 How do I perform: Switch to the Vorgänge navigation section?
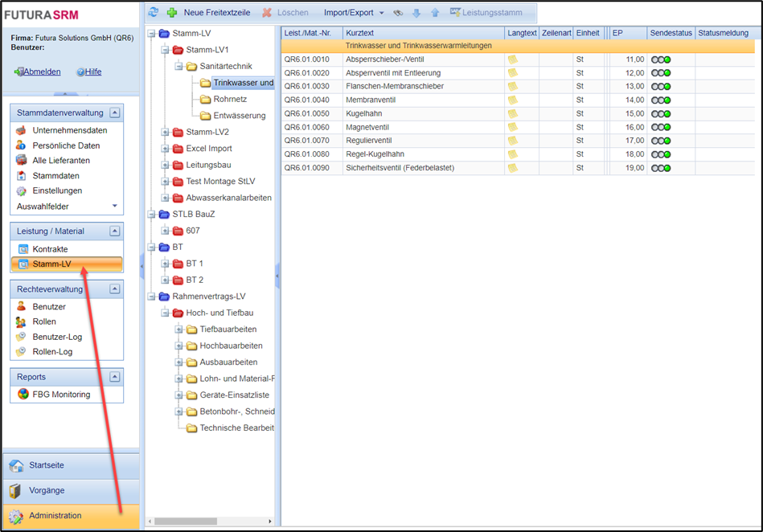pos(47,490)
